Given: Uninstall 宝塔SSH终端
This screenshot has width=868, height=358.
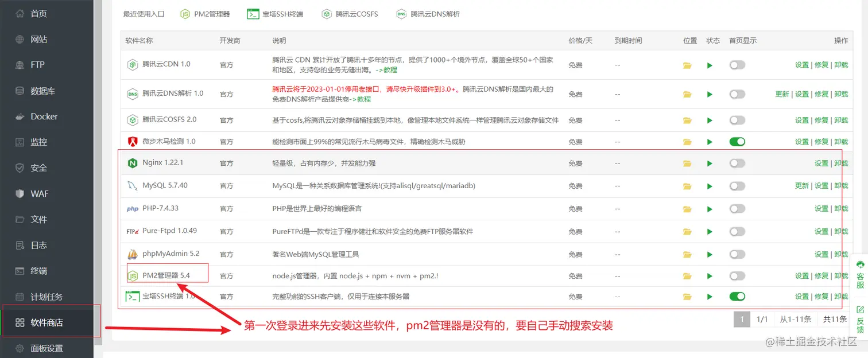Looking at the screenshot, I should point(841,297).
